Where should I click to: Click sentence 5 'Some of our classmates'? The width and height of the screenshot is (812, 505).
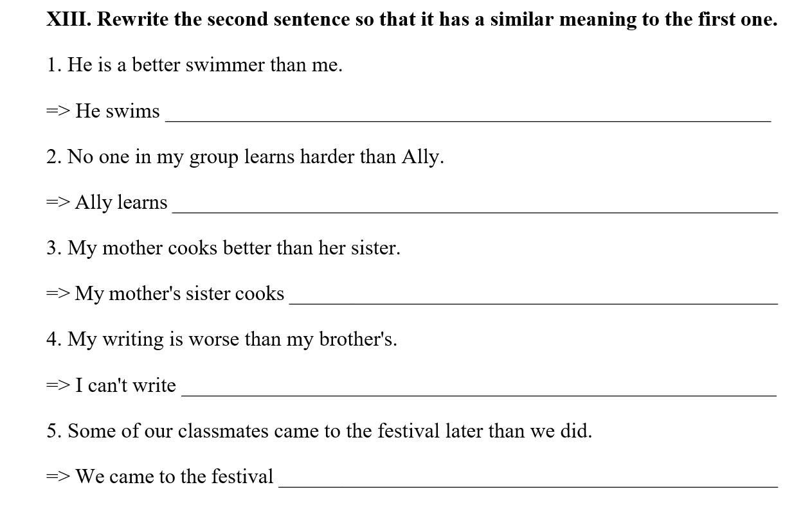319,430
